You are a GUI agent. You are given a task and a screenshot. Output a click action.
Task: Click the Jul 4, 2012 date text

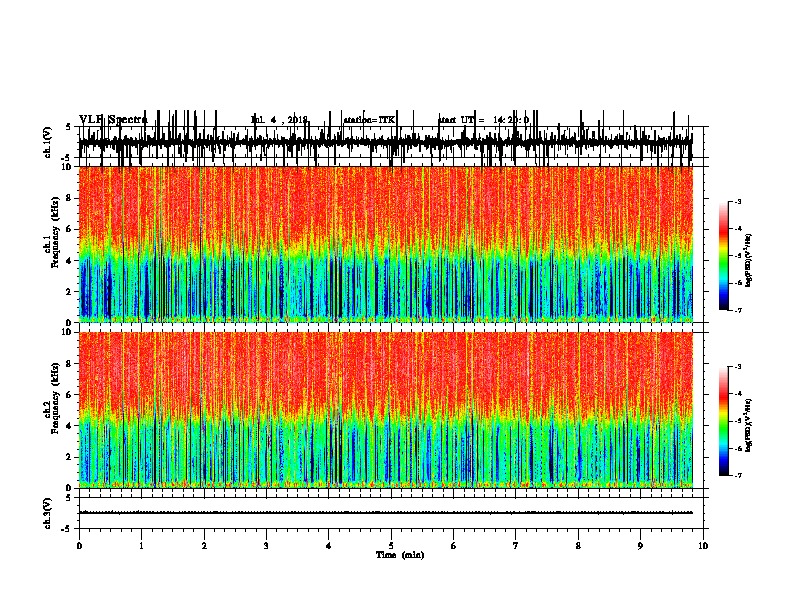click(279, 120)
